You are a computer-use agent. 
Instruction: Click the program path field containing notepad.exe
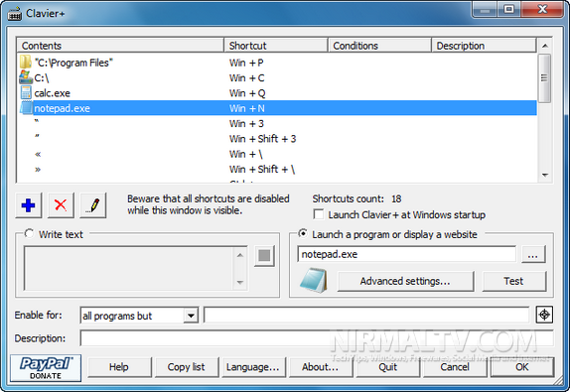(x=406, y=254)
